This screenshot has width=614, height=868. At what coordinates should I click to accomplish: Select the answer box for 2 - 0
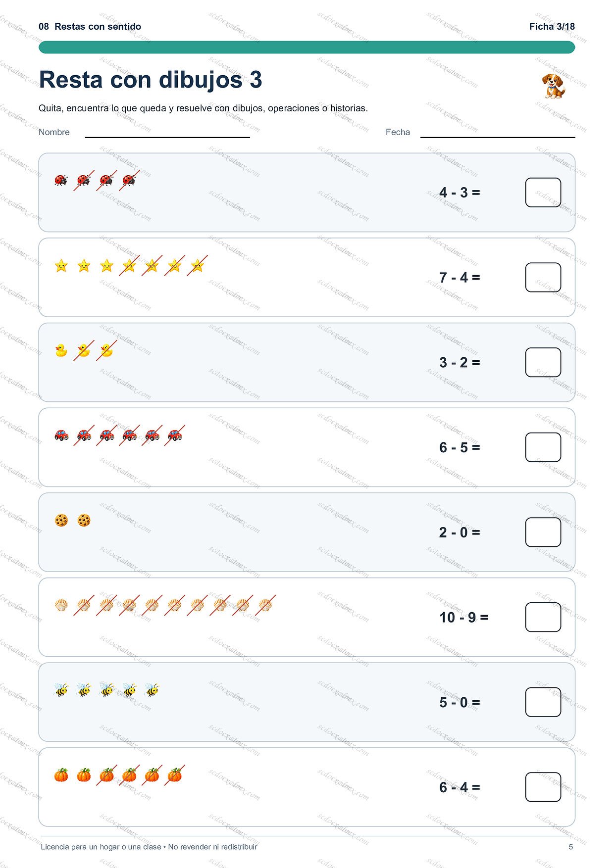tap(543, 532)
